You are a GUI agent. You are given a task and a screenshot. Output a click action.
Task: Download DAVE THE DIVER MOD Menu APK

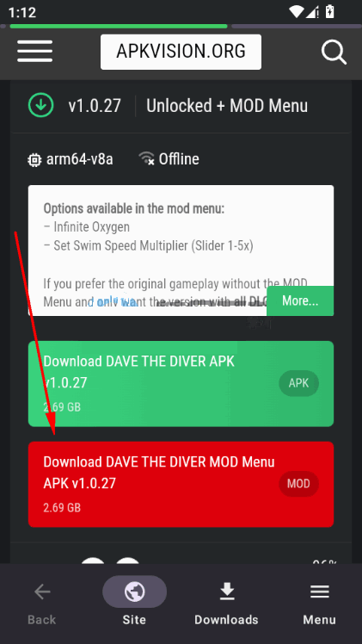pyautogui.click(x=181, y=484)
